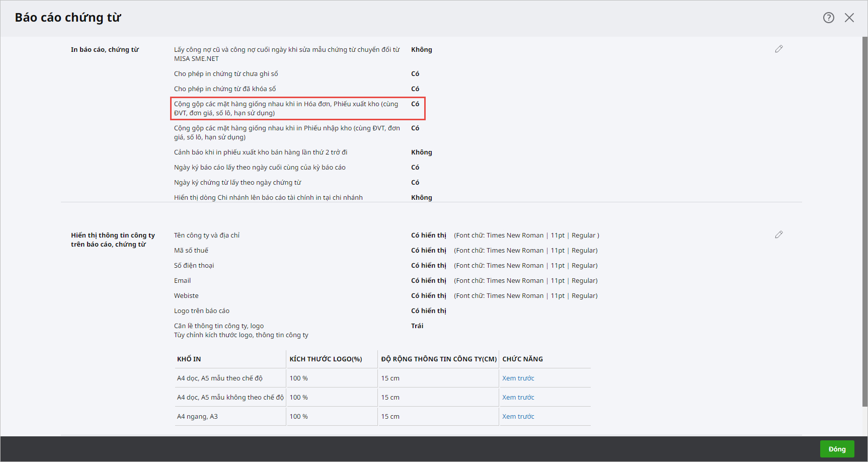This screenshot has width=868, height=462.
Task: Edit the In báo cáo, chứng từ section
Action: [x=778, y=49]
